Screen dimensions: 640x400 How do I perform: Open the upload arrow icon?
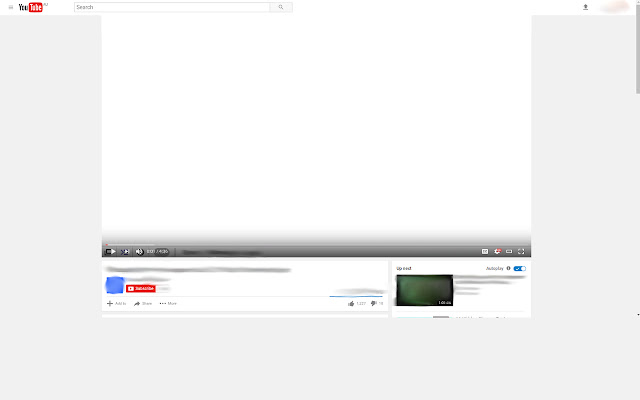coord(585,7)
